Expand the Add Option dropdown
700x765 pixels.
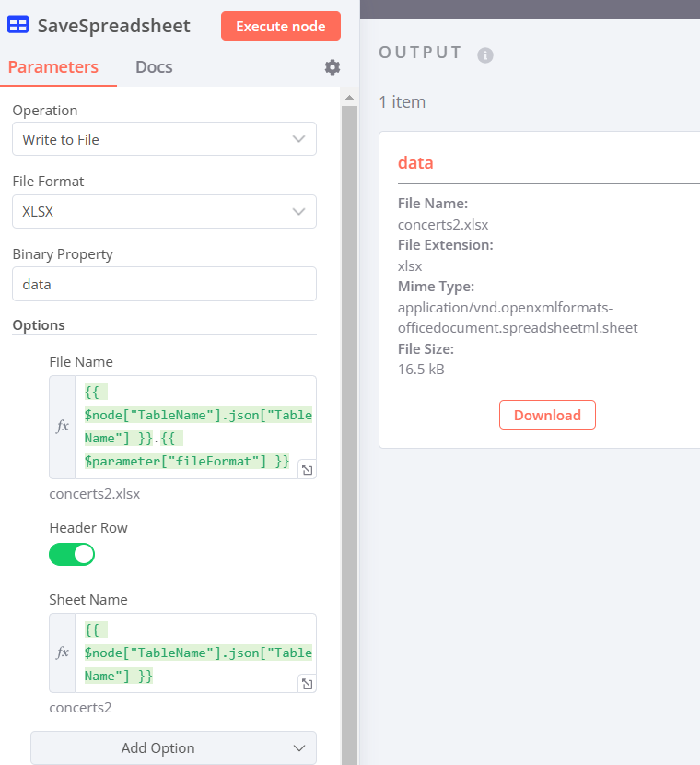coord(173,747)
